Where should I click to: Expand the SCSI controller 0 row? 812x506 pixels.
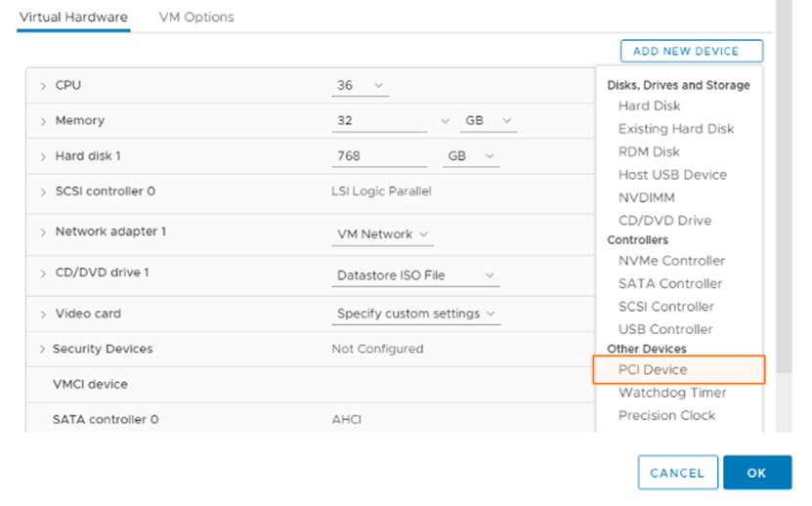[x=43, y=191]
